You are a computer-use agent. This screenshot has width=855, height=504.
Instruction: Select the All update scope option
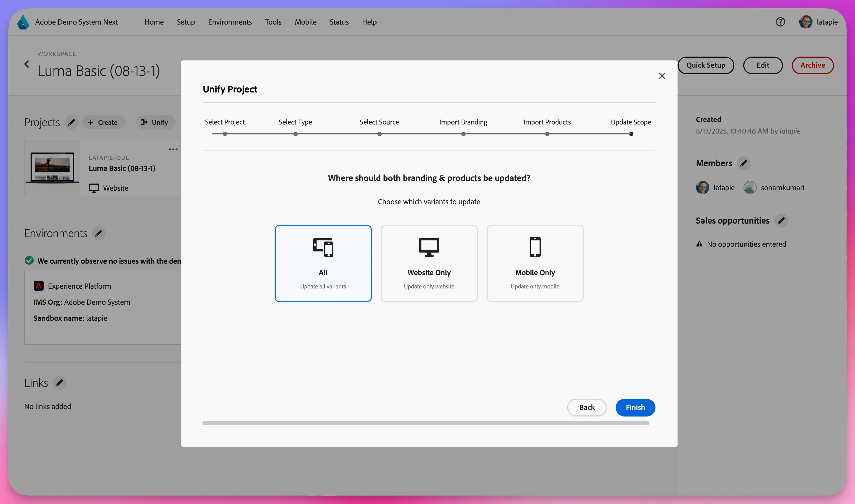pyautogui.click(x=323, y=263)
